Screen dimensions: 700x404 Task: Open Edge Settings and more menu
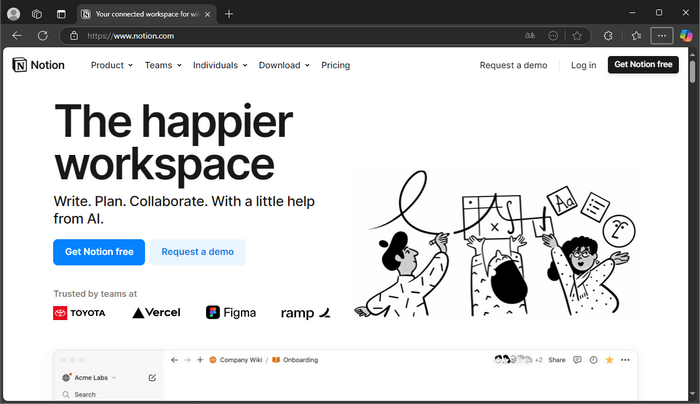tap(662, 36)
